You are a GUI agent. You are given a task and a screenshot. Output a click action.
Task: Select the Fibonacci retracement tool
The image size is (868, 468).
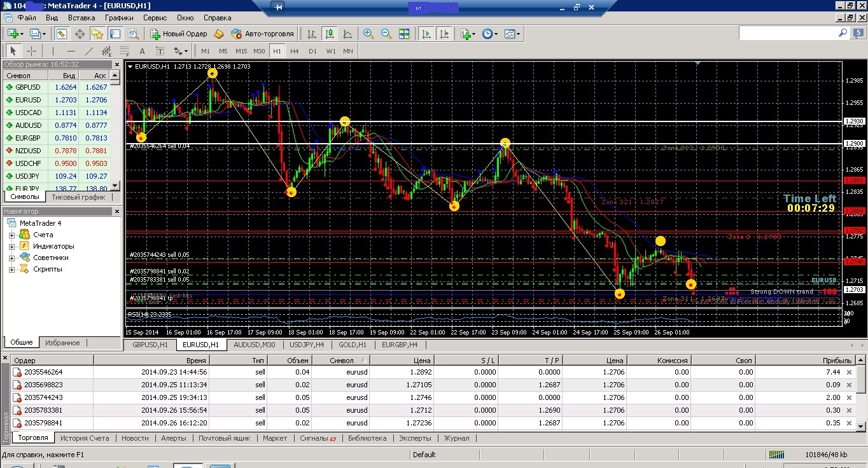pyautogui.click(x=125, y=51)
